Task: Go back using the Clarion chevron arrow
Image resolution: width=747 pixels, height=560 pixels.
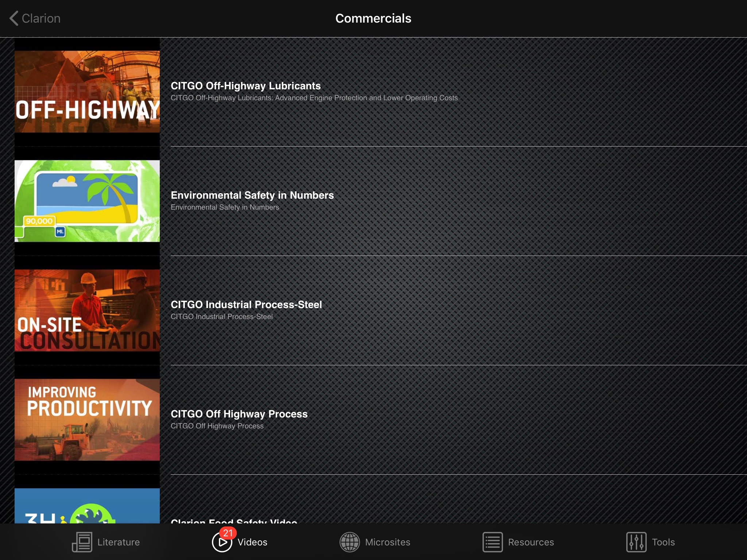Action: pos(14,18)
